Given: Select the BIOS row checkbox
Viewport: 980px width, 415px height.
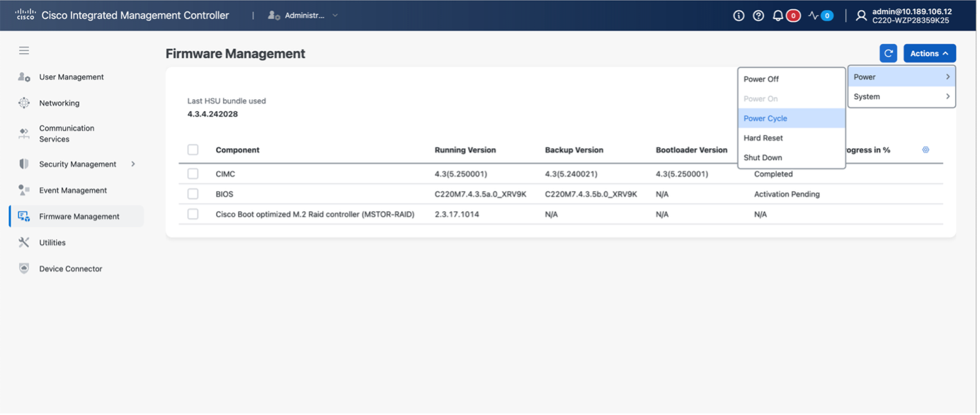Looking at the screenshot, I should pos(193,194).
